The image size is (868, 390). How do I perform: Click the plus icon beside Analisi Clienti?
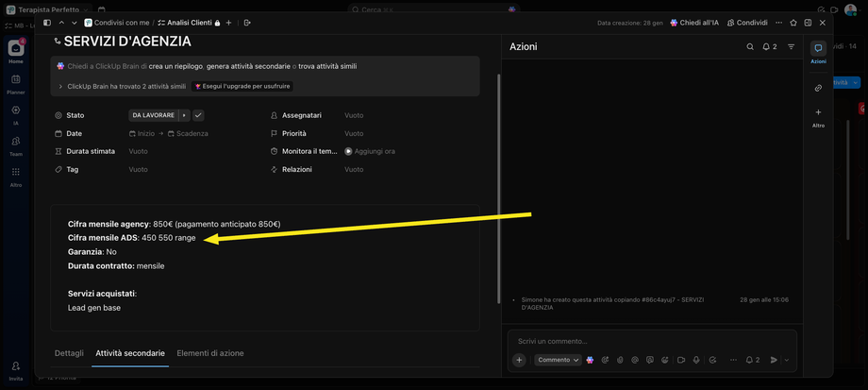(228, 23)
